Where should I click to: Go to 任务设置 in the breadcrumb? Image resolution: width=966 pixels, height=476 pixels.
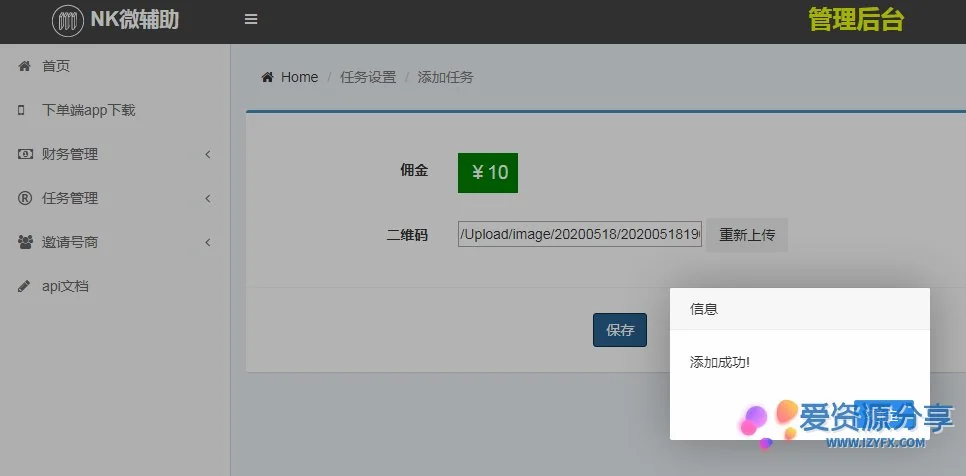(x=368, y=77)
